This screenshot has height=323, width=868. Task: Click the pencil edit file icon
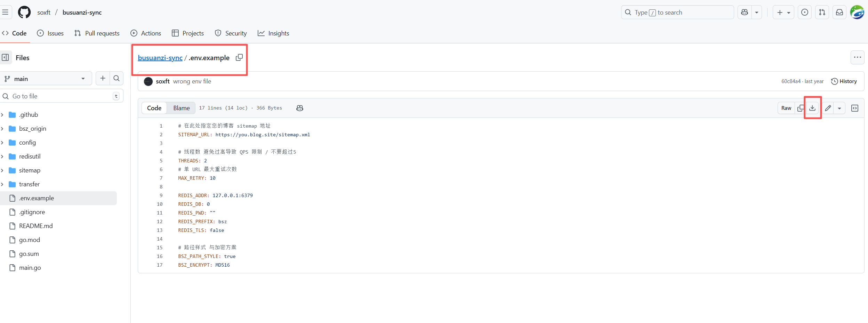828,108
